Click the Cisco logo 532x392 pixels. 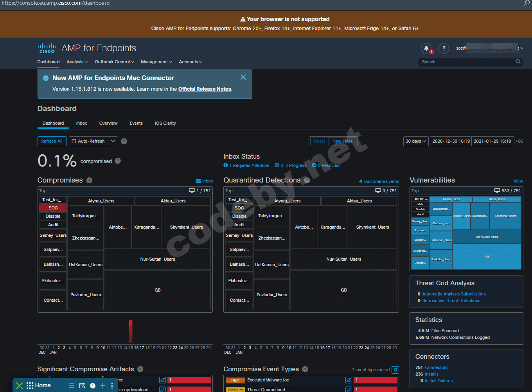47,48
